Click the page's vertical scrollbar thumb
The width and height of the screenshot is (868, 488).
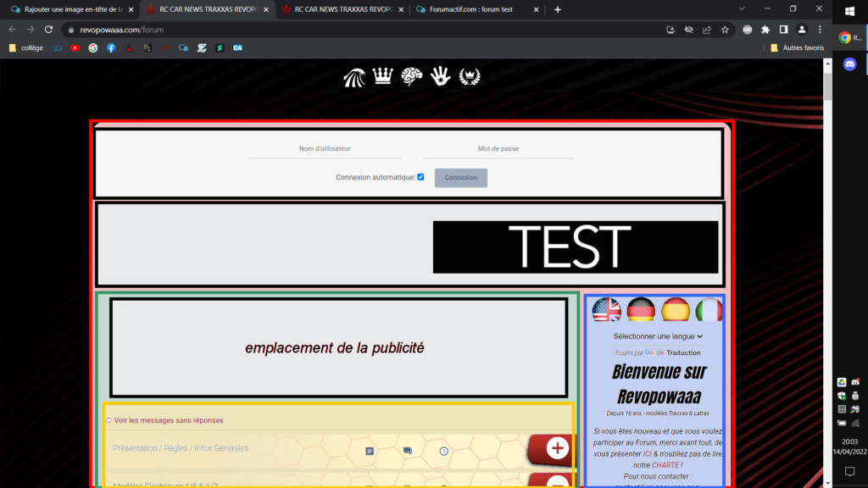coord(827,86)
